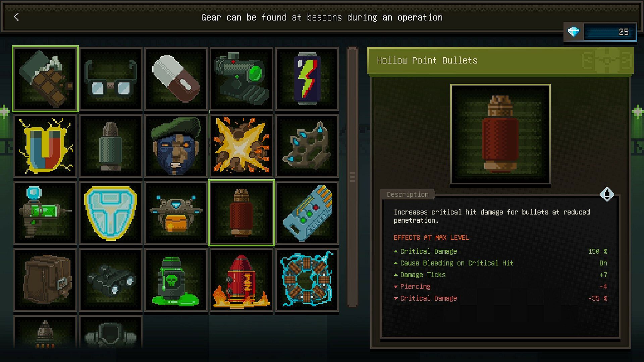Viewport: 644px width, 362px height.
Task: Select the glasses gear item
Action: (111, 79)
